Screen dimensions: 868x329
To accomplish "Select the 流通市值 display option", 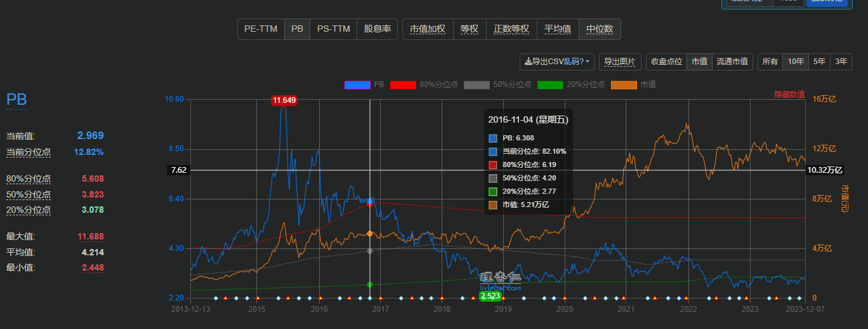I will [x=732, y=62].
